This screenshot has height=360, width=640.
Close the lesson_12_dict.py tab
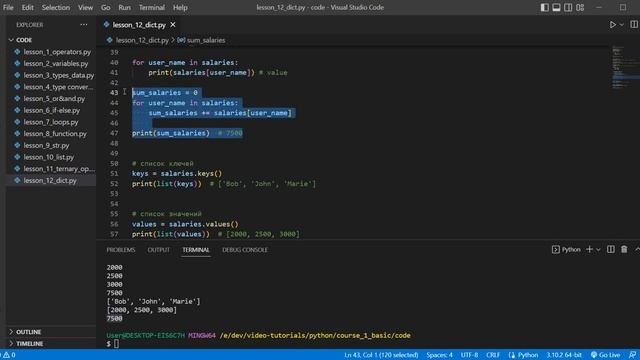point(173,25)
